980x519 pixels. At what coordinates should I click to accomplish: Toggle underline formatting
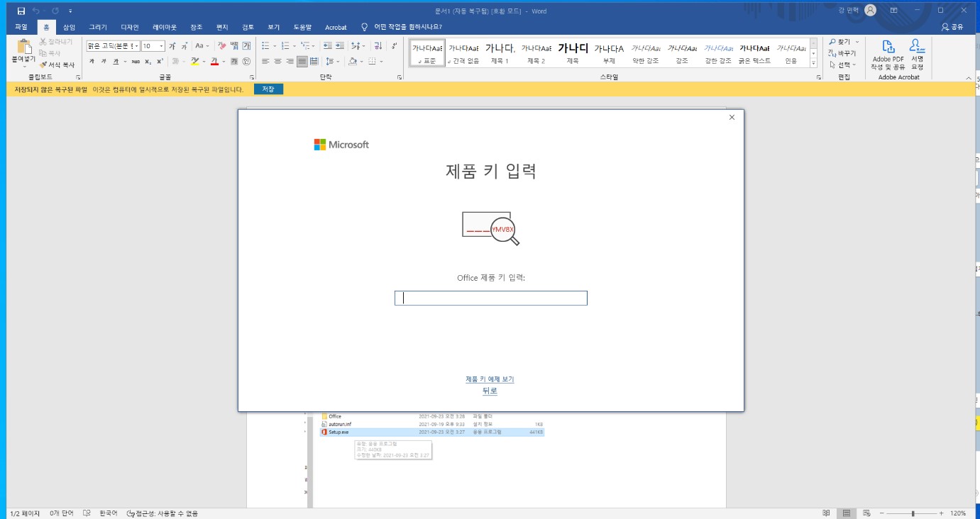point(116,62)
